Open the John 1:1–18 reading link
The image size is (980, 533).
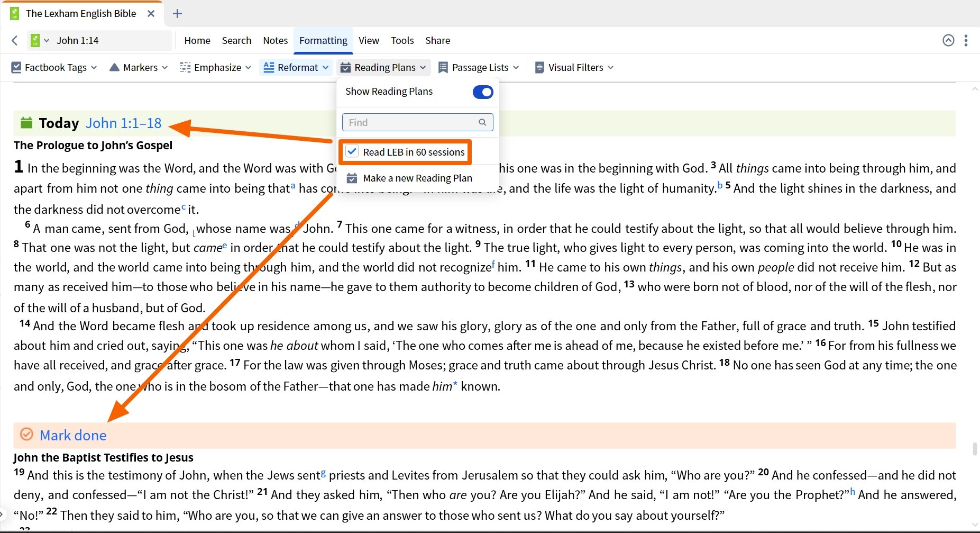(x=123, y=123)
